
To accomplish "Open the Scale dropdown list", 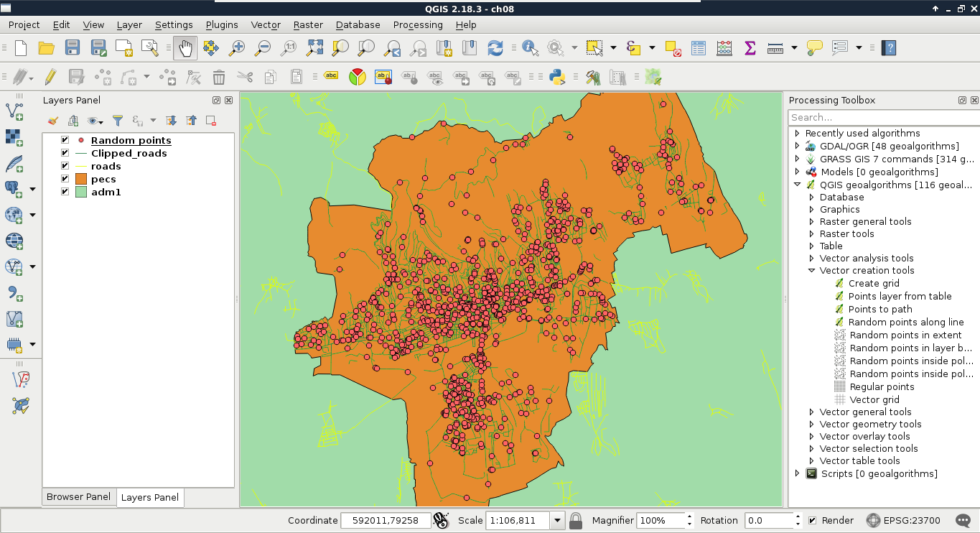I will (x=557, y=521).
